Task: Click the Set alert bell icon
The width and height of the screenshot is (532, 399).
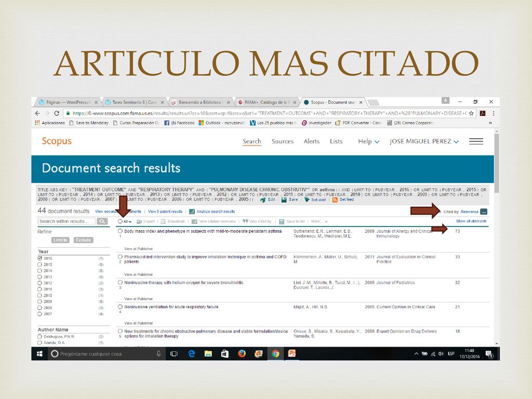Action: (307, 200)
